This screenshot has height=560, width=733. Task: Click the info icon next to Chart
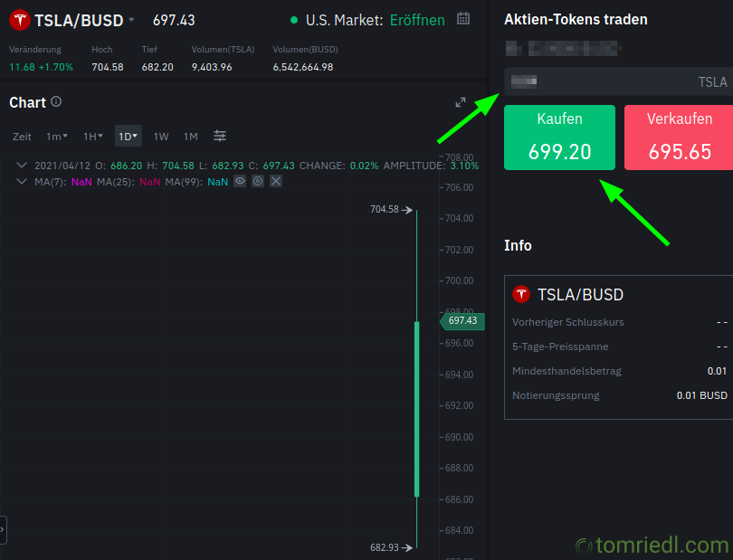(56, 102)
